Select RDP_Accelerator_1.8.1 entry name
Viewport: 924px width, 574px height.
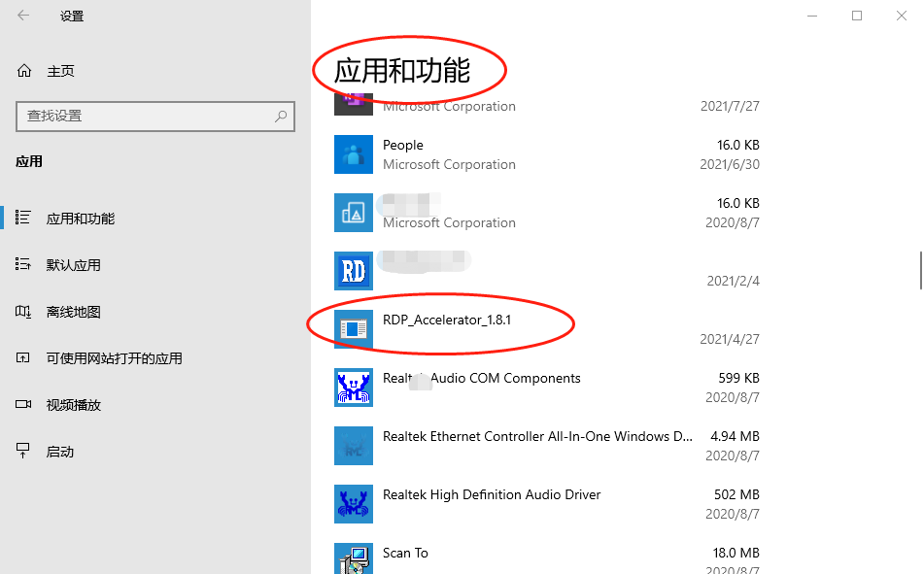click(x=447, y=320)
